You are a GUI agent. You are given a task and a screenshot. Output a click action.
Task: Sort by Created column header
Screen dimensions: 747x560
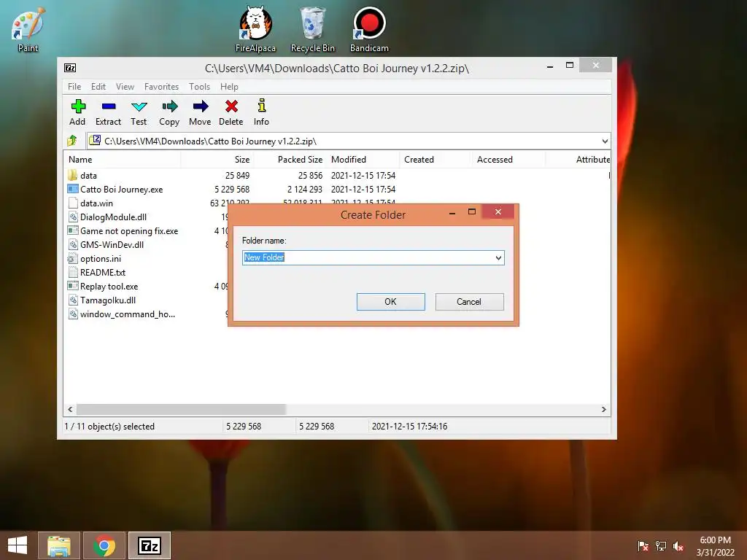435,160
